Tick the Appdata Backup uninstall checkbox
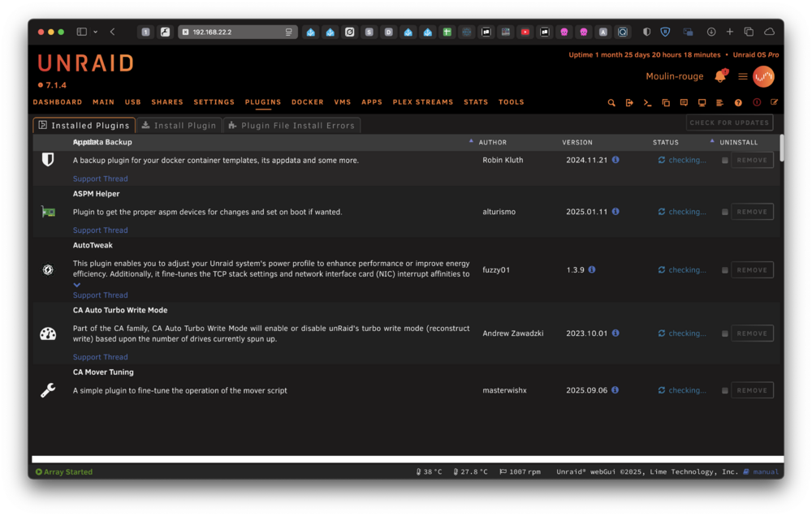 (x=725, y=161)
